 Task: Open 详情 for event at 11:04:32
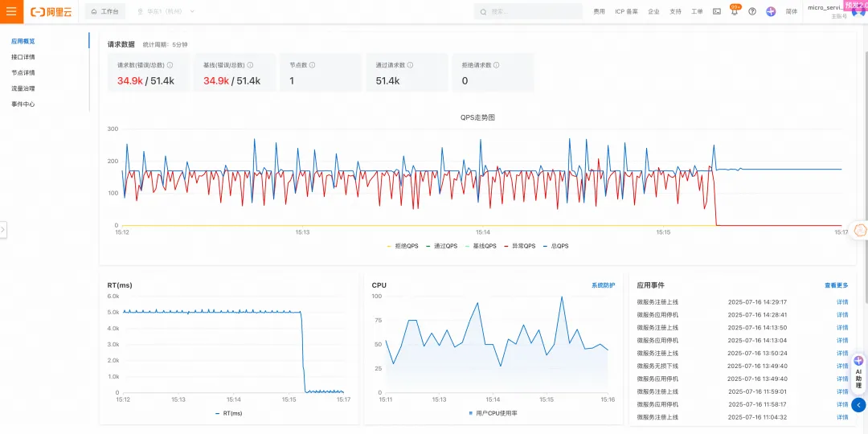click(842, 417)
